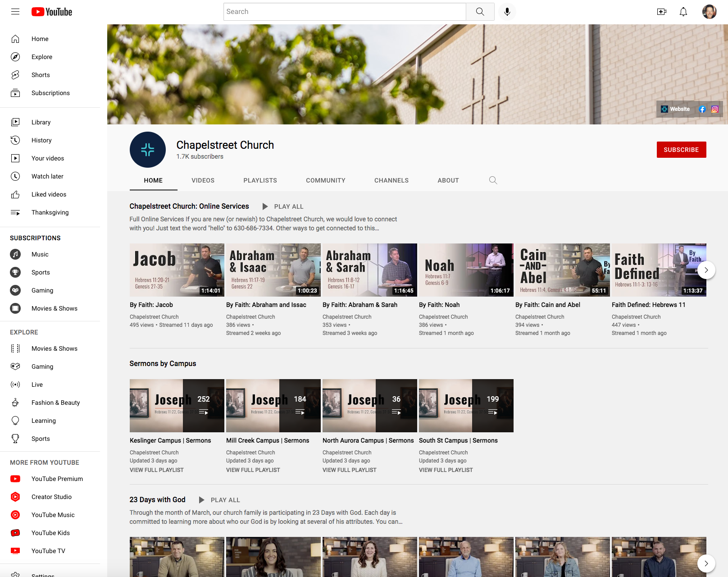Open 23 Days with God title

158,499
